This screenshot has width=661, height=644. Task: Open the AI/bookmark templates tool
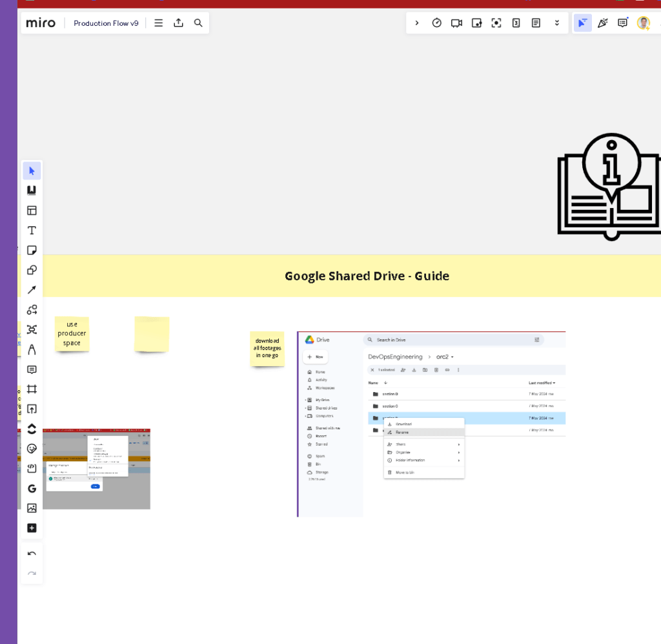click(32, 191)
